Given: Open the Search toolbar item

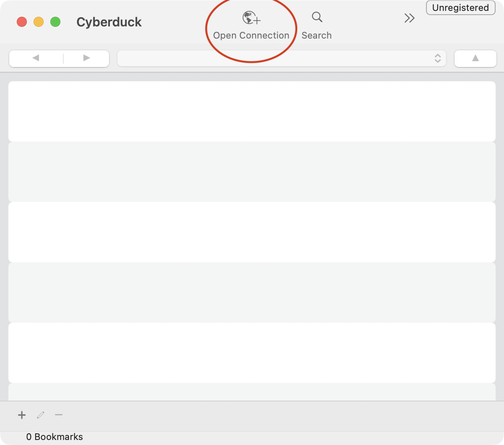Looking at the screenshot, I should coord(317,25).
